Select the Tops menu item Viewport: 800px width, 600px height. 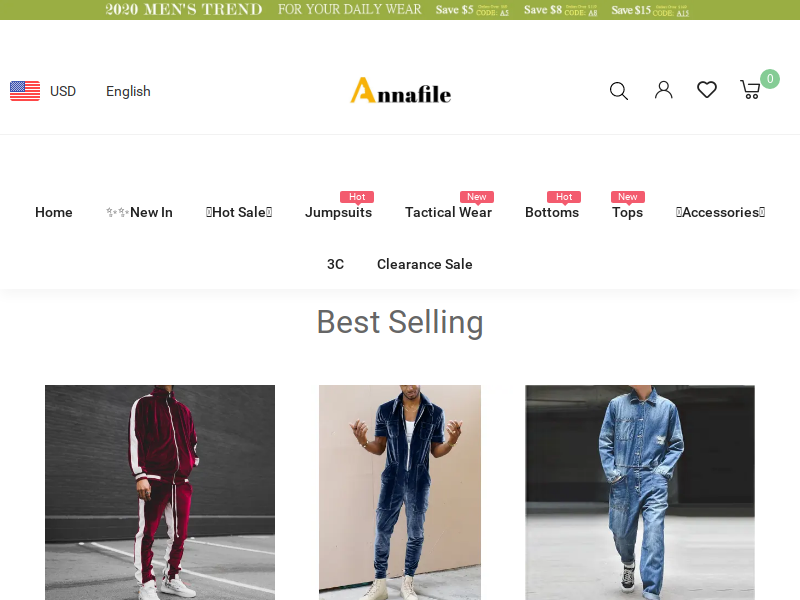click(628, 212)
